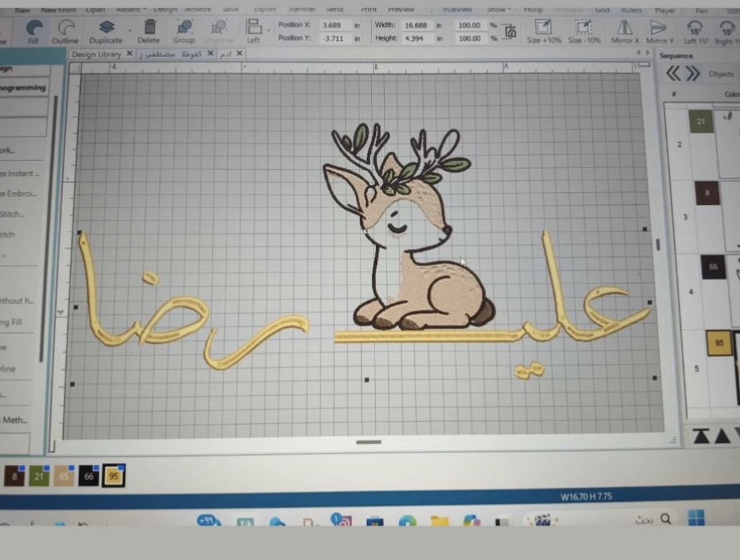The height and width of the screenshot is (560, 740).
Task: Click the Width value field
Action: tap(417, 25)
